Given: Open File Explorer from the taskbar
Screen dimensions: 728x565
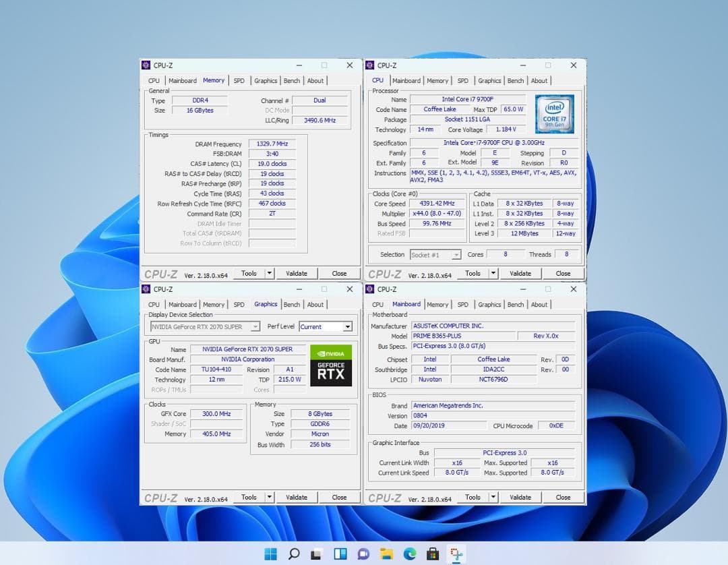Looking at the screenshot, I should click(386, 554).
